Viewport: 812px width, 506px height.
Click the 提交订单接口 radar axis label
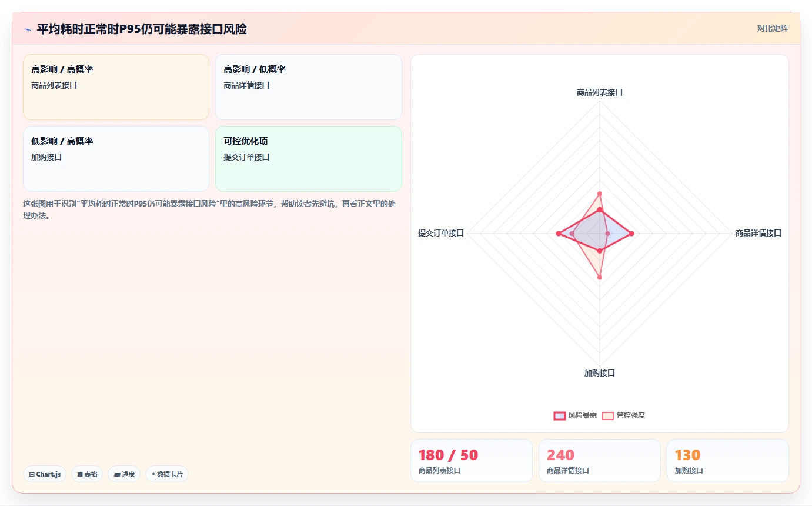click(x=441, y=233)
